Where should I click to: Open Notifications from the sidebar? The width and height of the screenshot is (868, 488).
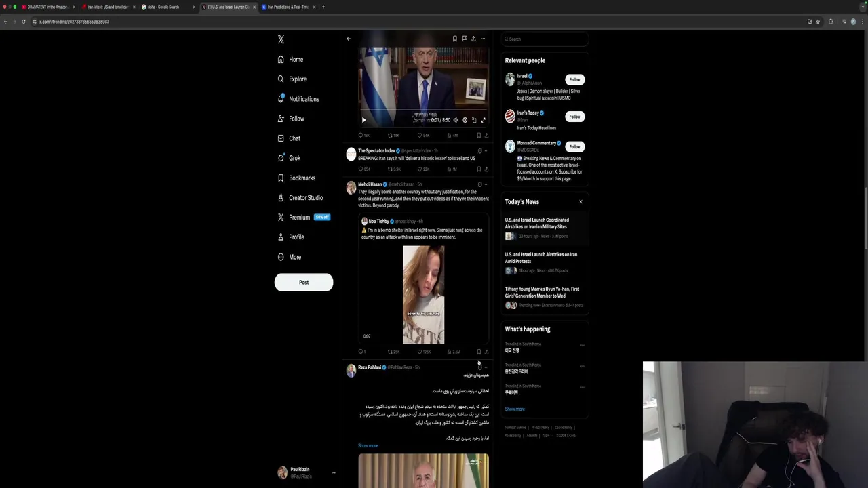point(298,99)
